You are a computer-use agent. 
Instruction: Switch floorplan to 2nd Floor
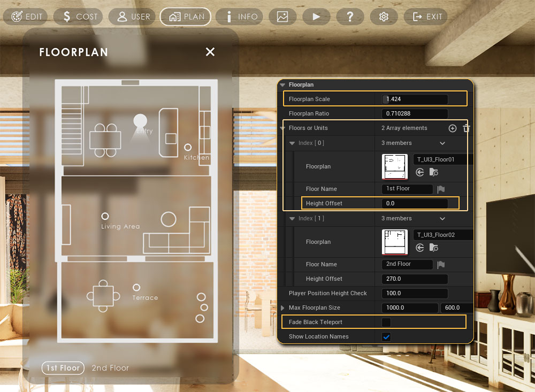pyautogui.click(x=110, y=368)
